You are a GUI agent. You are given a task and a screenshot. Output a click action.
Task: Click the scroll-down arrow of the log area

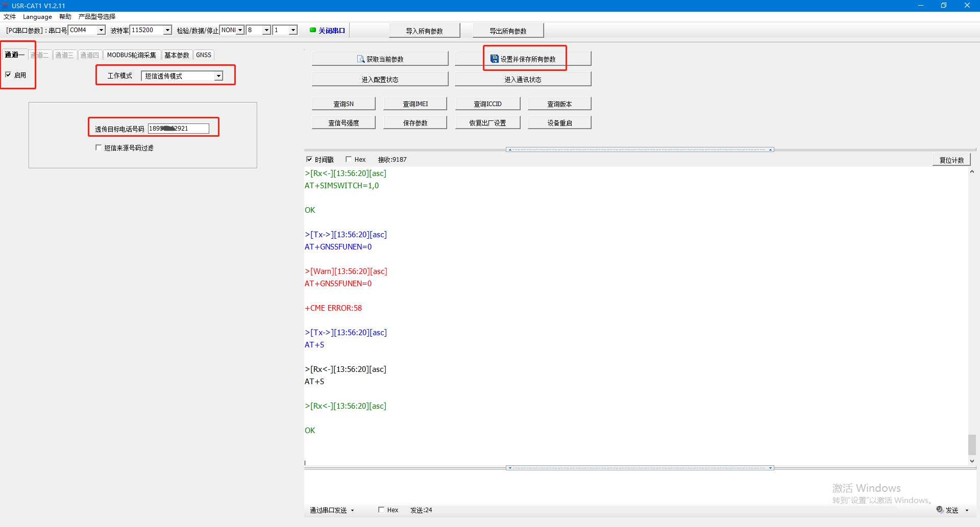[972, 461]
